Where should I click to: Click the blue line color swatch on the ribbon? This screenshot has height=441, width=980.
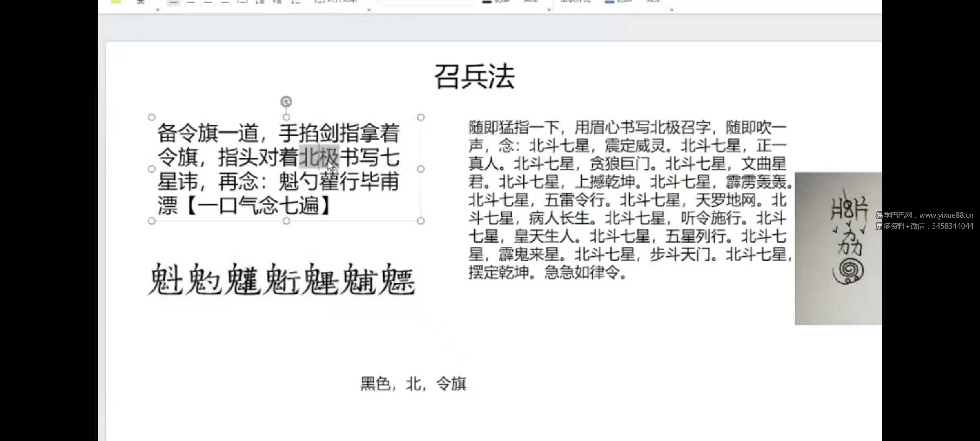(x=610, y=2)
